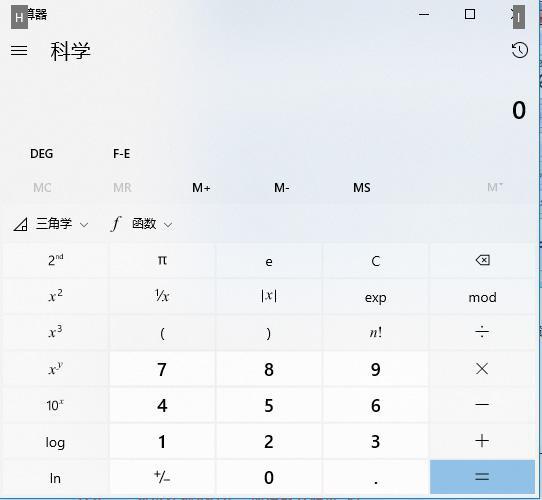Click the blue equals key

click(x=482, y=477)
